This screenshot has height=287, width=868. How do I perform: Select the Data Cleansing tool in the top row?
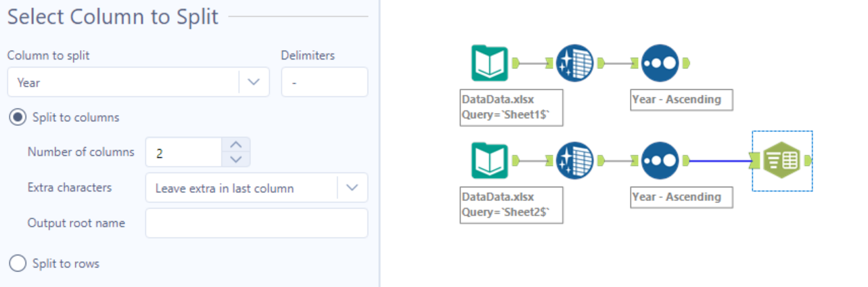[x=574, y=63]
